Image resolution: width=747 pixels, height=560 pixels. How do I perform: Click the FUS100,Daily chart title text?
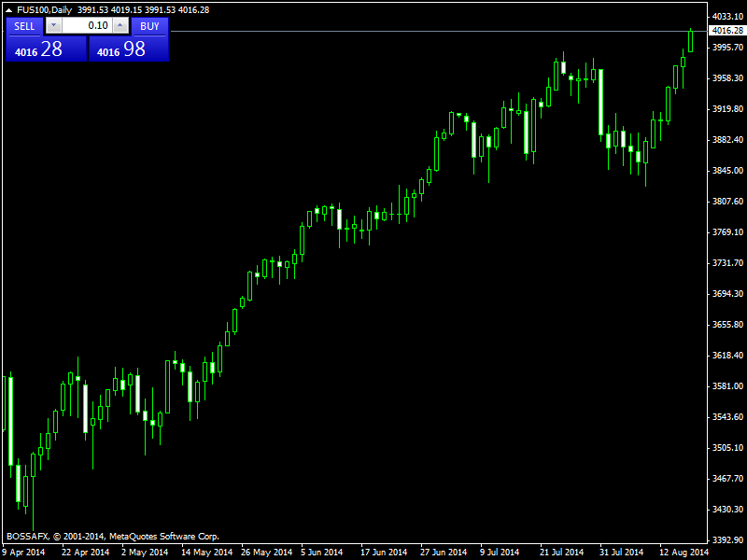pos(44,10)
